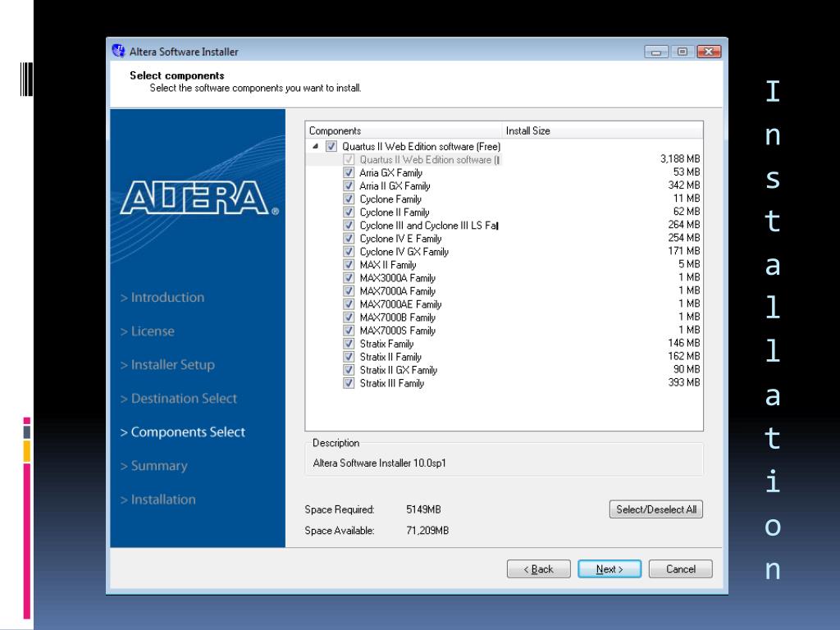Toggle the Cyclone IV E Family checkbox
The image size is (840, 630).
349,239
